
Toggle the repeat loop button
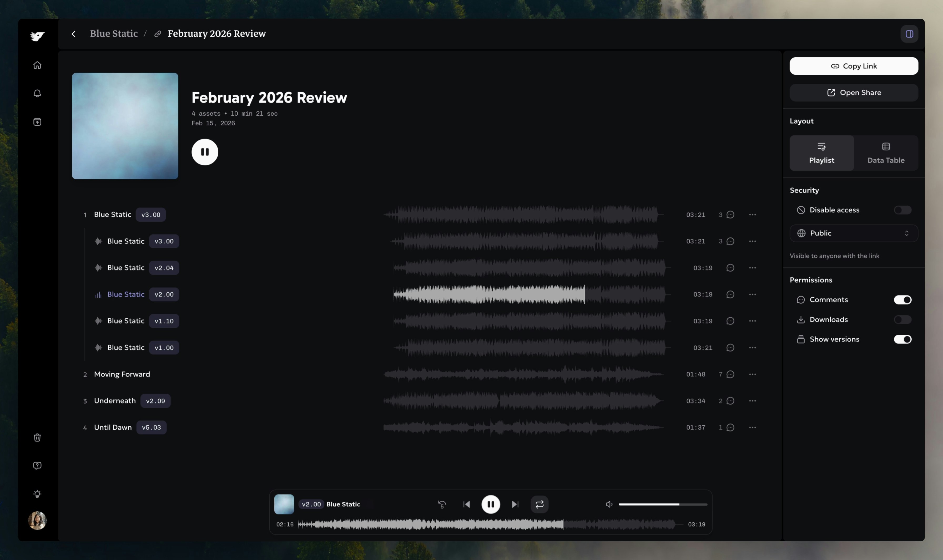(539, 505)
